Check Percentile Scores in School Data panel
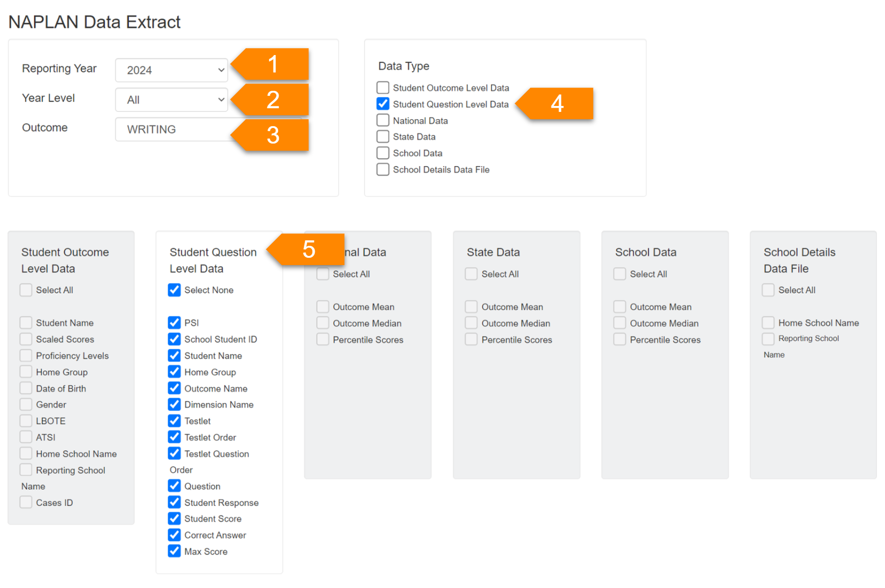 click(x=620, y=340)
